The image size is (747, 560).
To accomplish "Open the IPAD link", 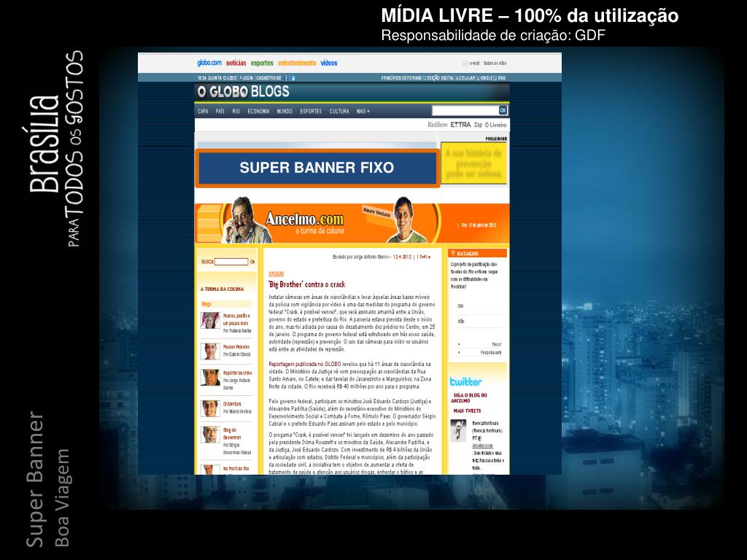I will (501, 77).
